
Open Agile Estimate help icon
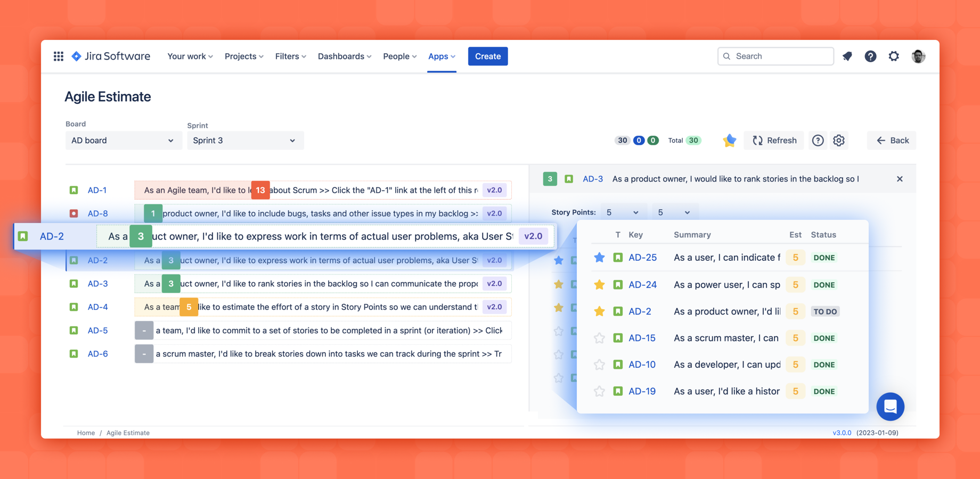(x=818, y=141)
